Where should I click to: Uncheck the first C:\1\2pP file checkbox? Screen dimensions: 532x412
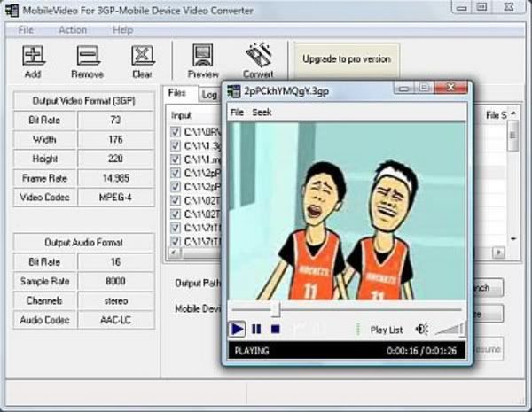(175, 173)
